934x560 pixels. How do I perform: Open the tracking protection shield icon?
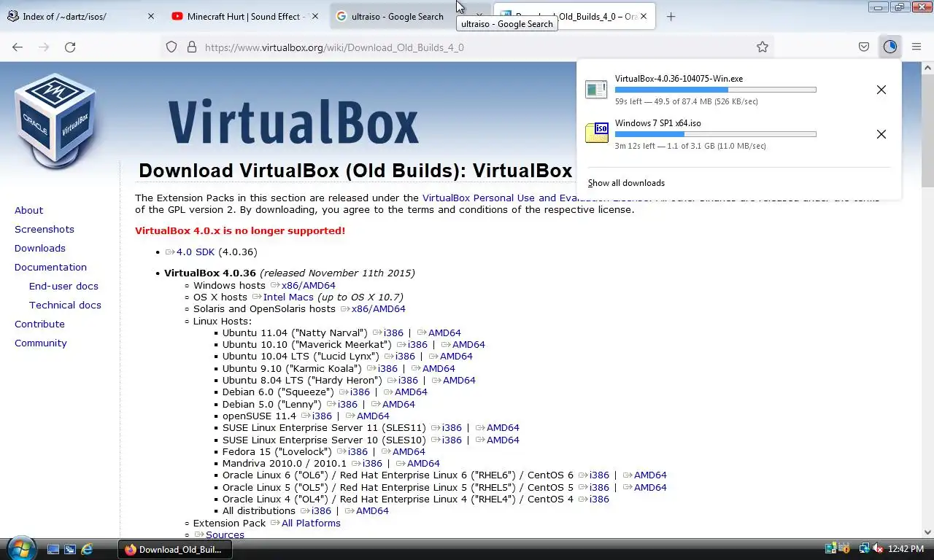point(171,47)
